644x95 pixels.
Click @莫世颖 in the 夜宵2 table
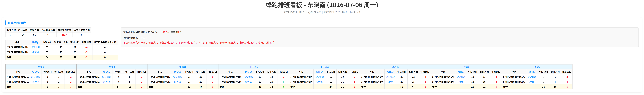pyautogui.click(x=532, y=77)
